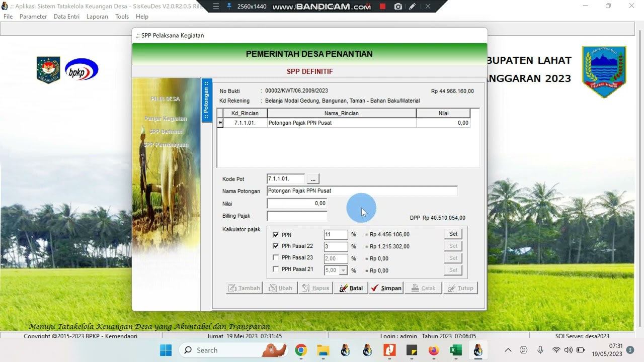Open the Sticky Notes taskbar icon
The width and height of the screenshot is (644, 362).
pyautogui.click(x=412, y=350)
